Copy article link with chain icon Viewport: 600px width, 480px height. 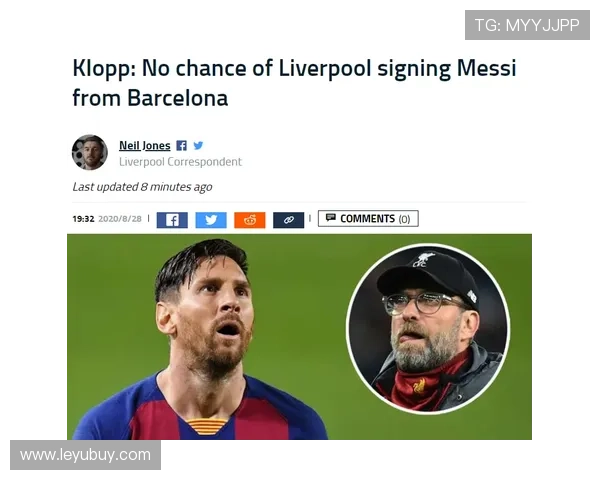289,220
